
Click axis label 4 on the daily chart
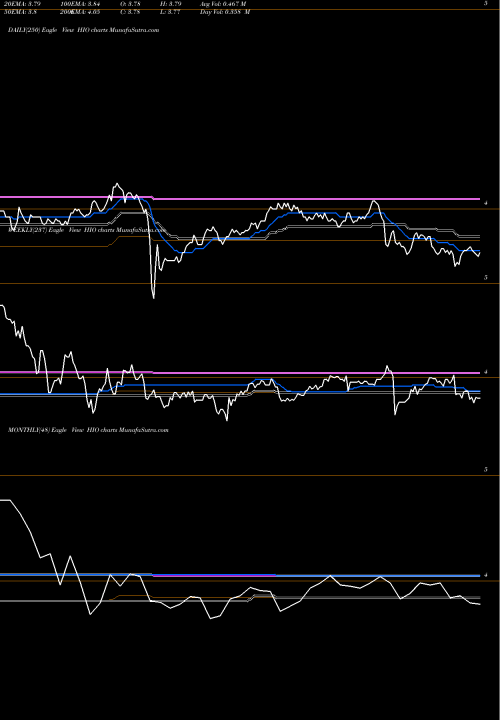point(486,203)
